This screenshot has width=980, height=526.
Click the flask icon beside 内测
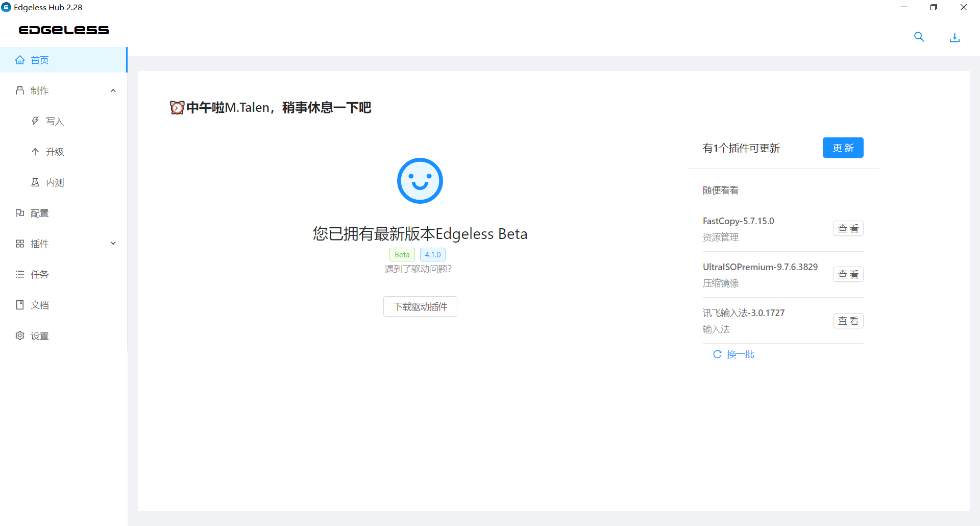(x=35, y=182)
